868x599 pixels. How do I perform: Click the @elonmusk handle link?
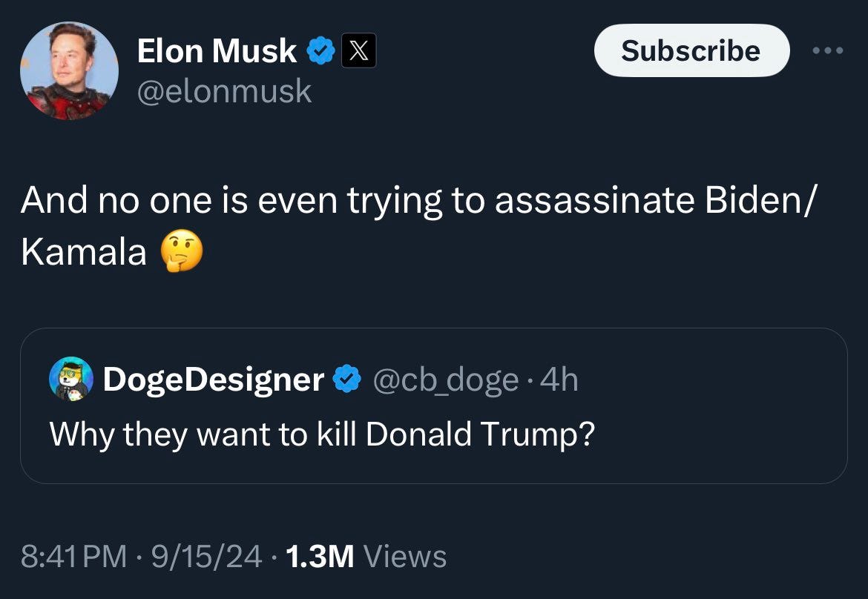pos(224,91)
